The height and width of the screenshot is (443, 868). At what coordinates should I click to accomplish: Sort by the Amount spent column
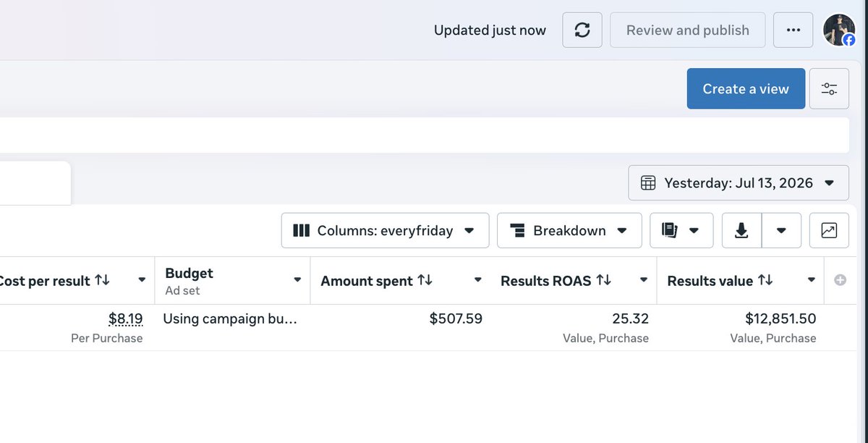pos(425,280)
